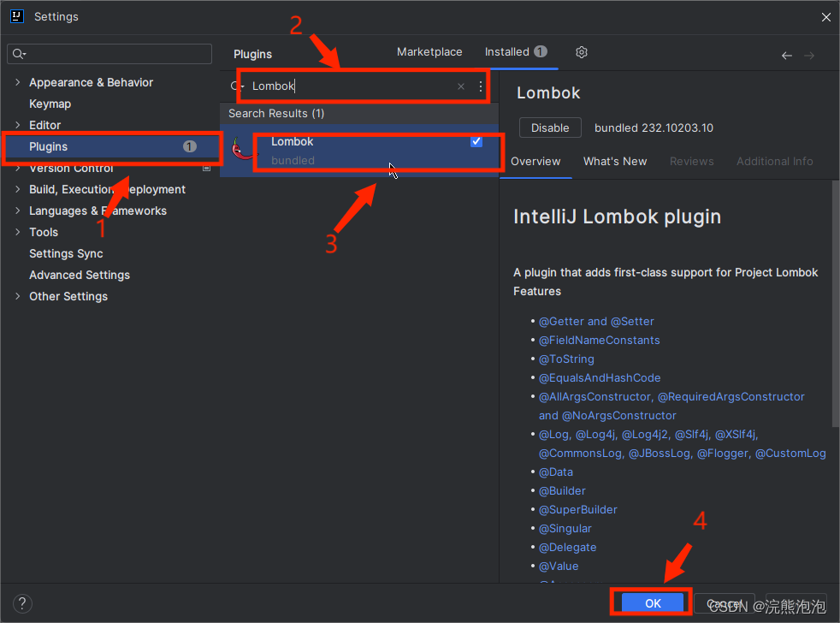Image resolution: width=840 pixels, height=623 pixels.
Task: Open the @FieldNameConstants link
Action: tap(599, 340)
